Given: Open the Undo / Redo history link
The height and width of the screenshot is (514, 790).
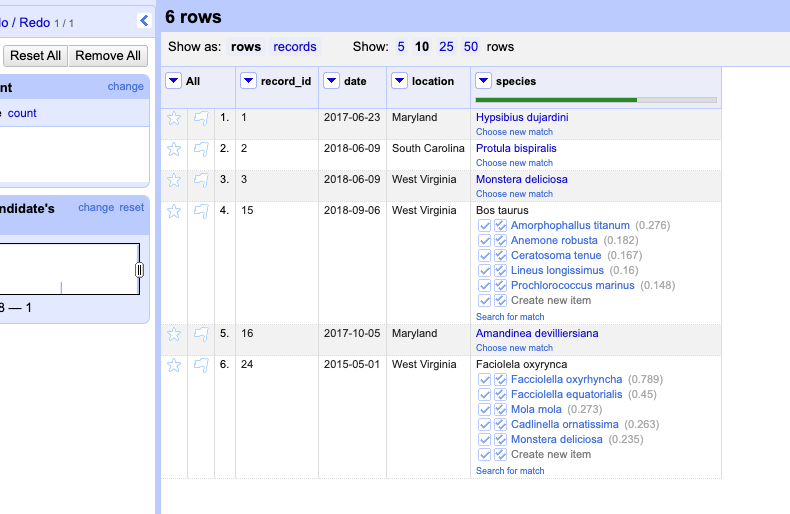Looking at the screenshot, I should 25,23.
